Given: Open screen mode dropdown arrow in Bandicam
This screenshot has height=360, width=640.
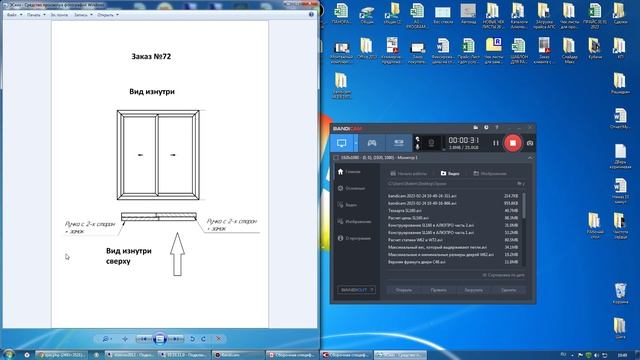Looking at the screenshot, I should click(x=356, y=143).
